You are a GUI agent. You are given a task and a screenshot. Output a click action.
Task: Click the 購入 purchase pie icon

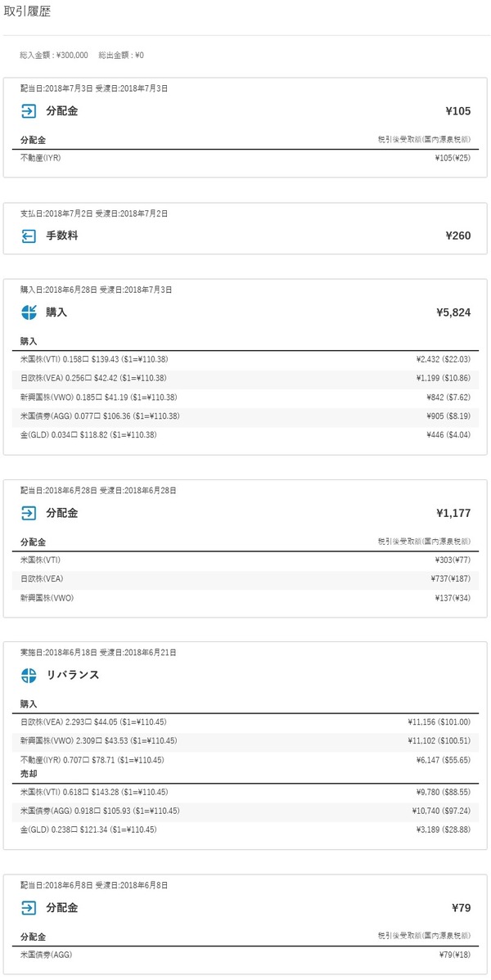(x=29, y=312)
